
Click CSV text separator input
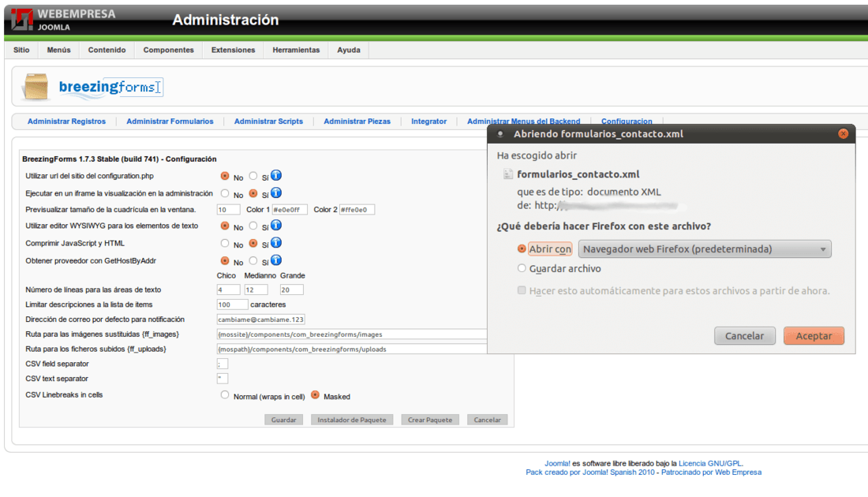[223, 379]
